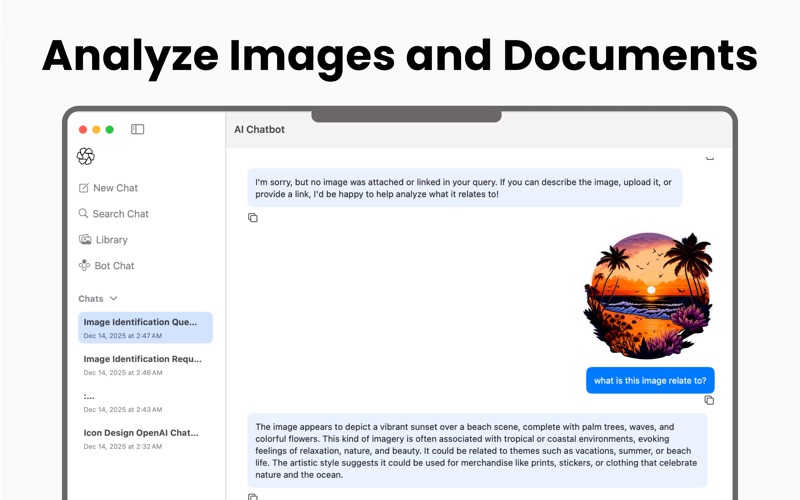Click the Search Chat magnifier icon
This screenshot has height=500, width=800.
(83, 213)
